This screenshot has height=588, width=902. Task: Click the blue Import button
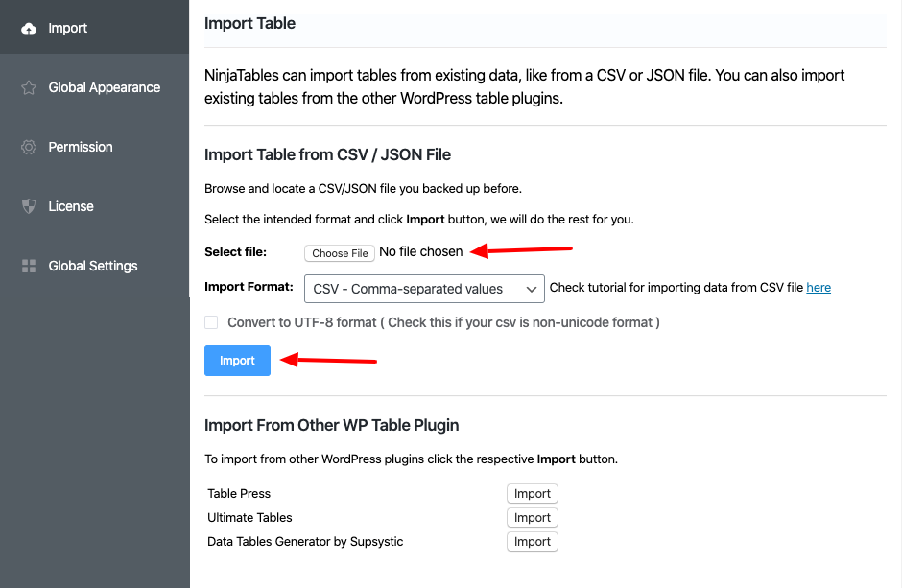(237, 361)
